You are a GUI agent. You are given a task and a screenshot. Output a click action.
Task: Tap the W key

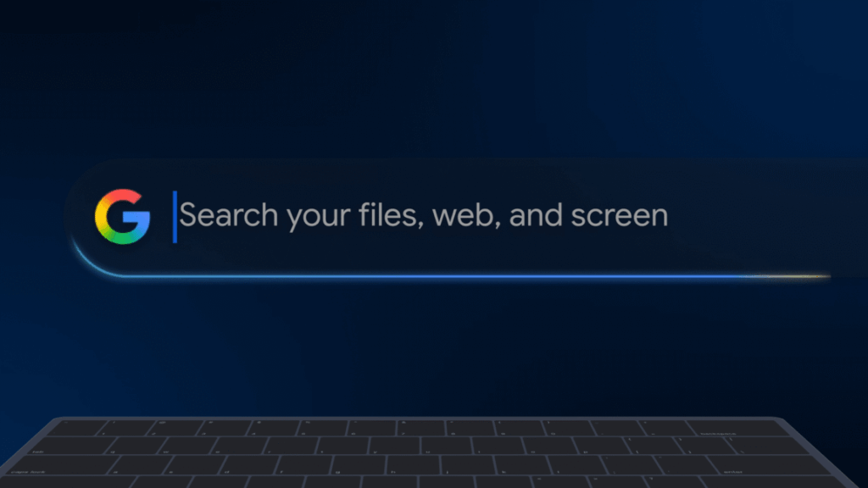[x=189, y=445]
